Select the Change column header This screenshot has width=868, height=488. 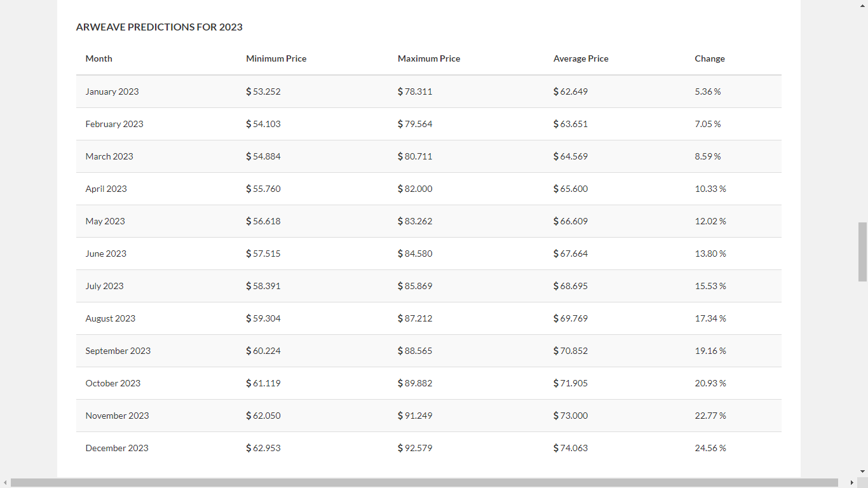tap(710, 58)
